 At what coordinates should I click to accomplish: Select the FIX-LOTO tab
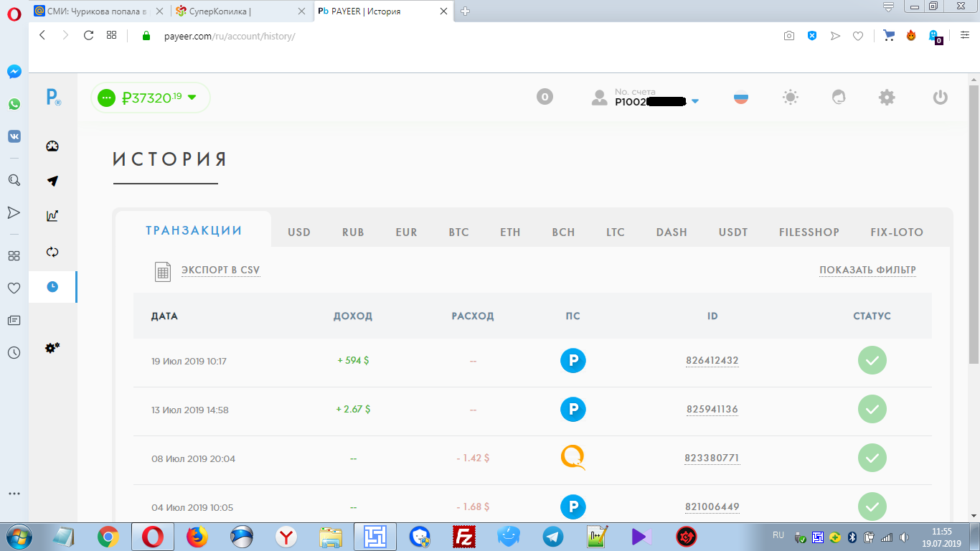897,232
